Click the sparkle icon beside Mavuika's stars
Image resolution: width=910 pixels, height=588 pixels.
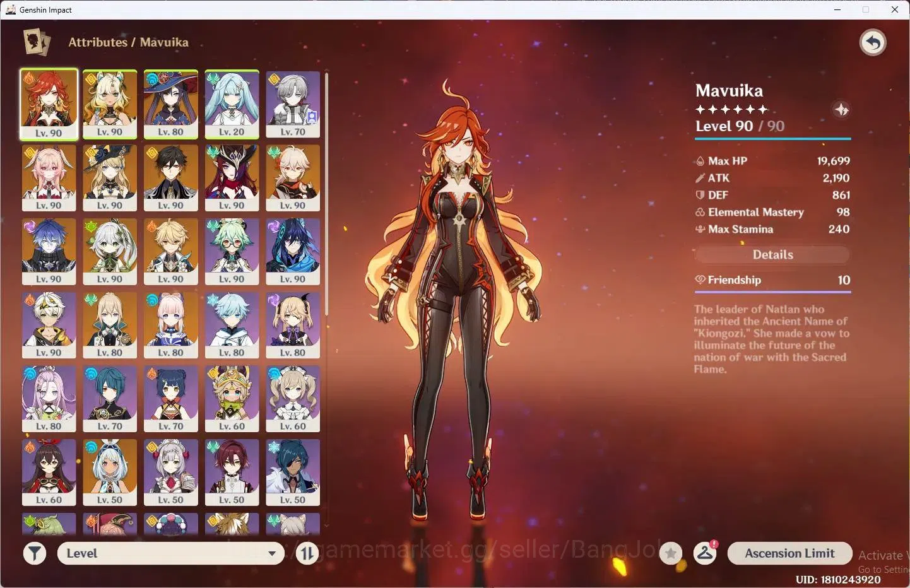click(x=841, y=110)
